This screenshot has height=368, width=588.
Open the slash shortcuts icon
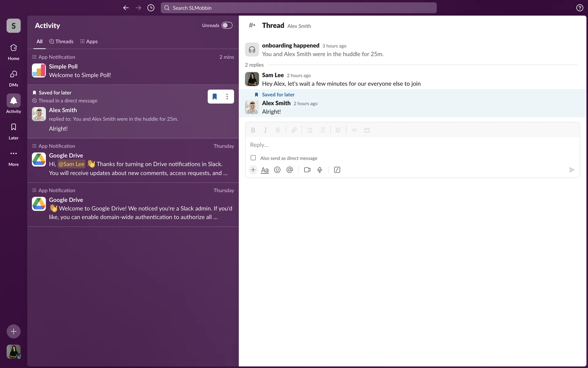coord(337,170)
